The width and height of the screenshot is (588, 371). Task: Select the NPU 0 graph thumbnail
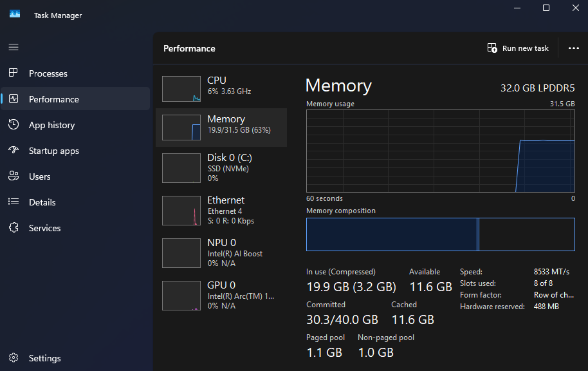181,252
